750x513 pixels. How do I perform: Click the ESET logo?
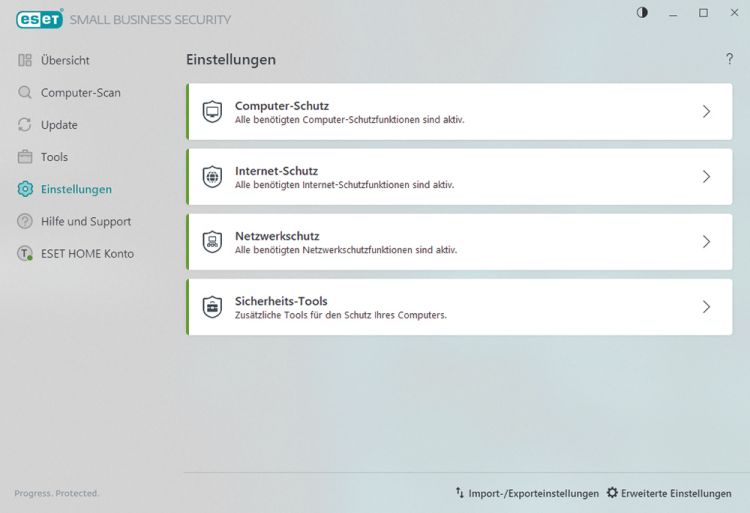tap(39, 19)
